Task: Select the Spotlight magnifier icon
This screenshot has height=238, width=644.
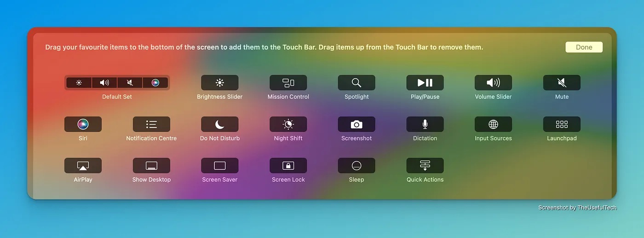Action: pyautogui.click(x=356, y=83)
